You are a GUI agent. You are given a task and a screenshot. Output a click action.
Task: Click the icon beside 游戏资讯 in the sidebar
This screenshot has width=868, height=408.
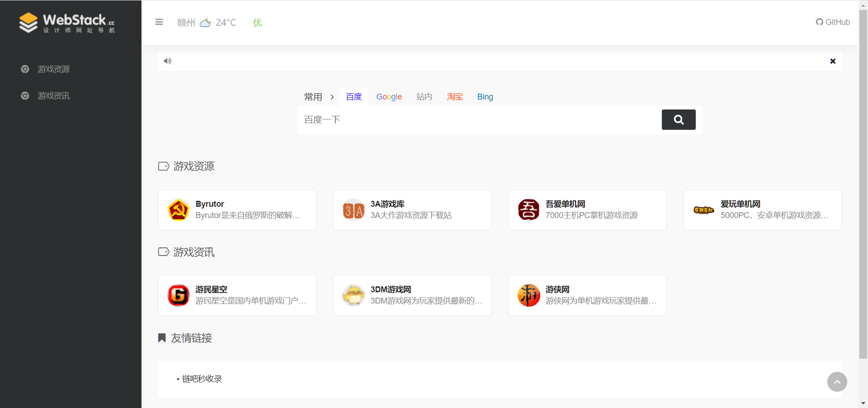[x=25, y=96]
